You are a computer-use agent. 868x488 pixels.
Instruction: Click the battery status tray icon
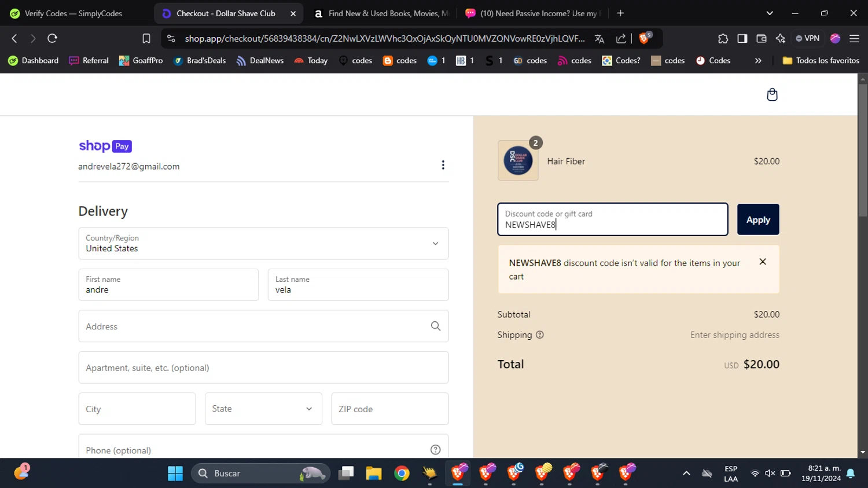click(786, 474)
